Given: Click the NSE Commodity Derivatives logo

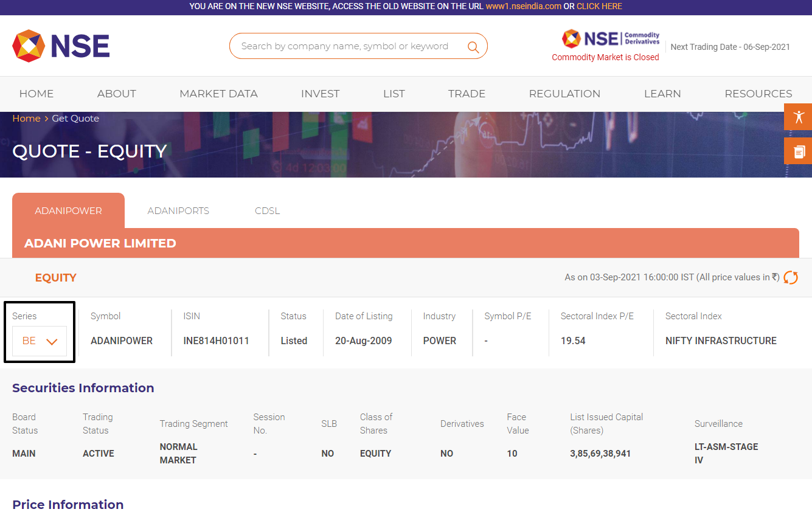Looking at the screenshot, I should pyautogui.click(x=611, y=38).
